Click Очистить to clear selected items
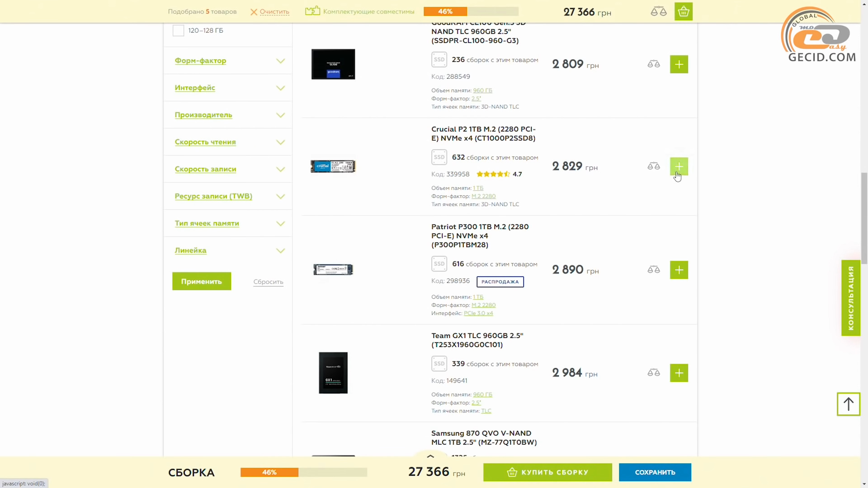Image resolution: width=868 pixels, height=488 pixels. coord(274,12)
